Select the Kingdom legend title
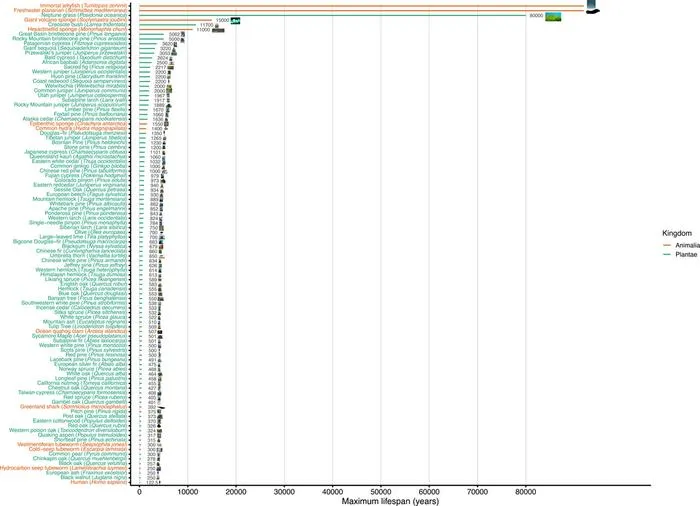This screenshot has height=506, width=700. click(677, 233)
